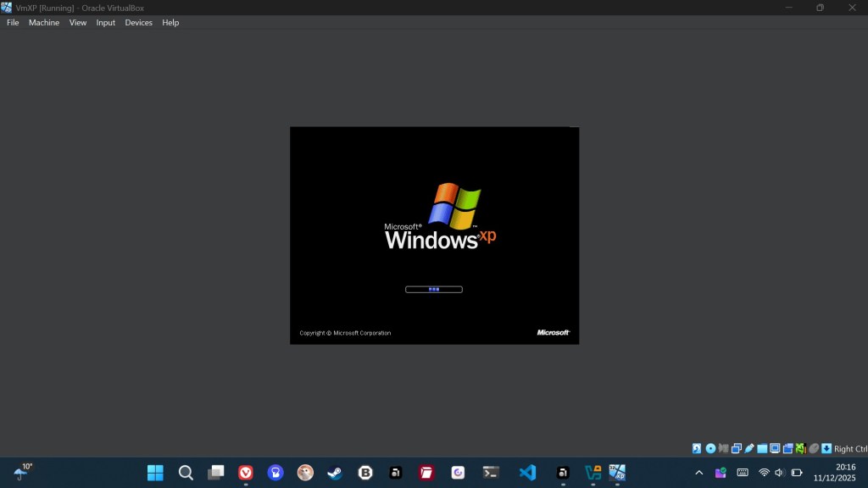Open Task View on taskbar

[216, 473]
